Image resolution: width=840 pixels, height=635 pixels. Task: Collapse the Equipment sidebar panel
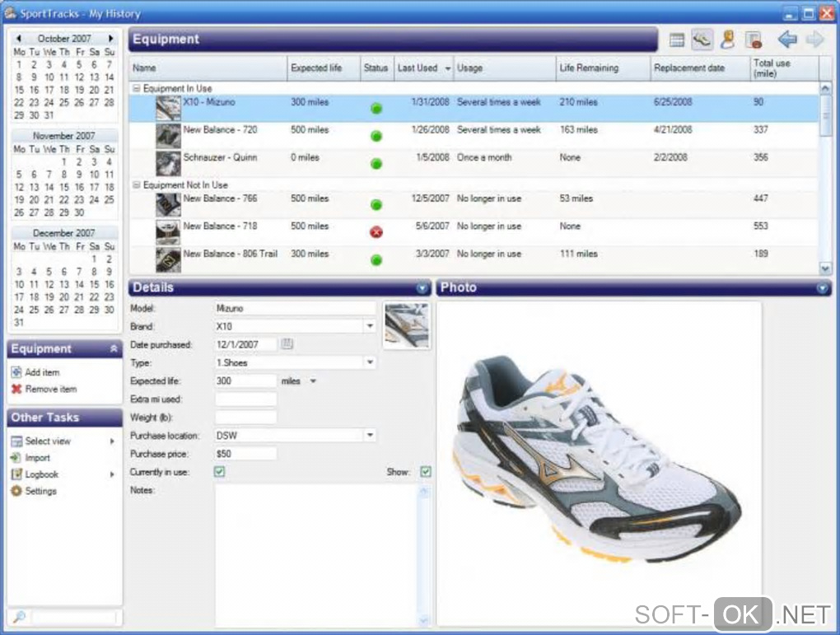click(114, 349)
